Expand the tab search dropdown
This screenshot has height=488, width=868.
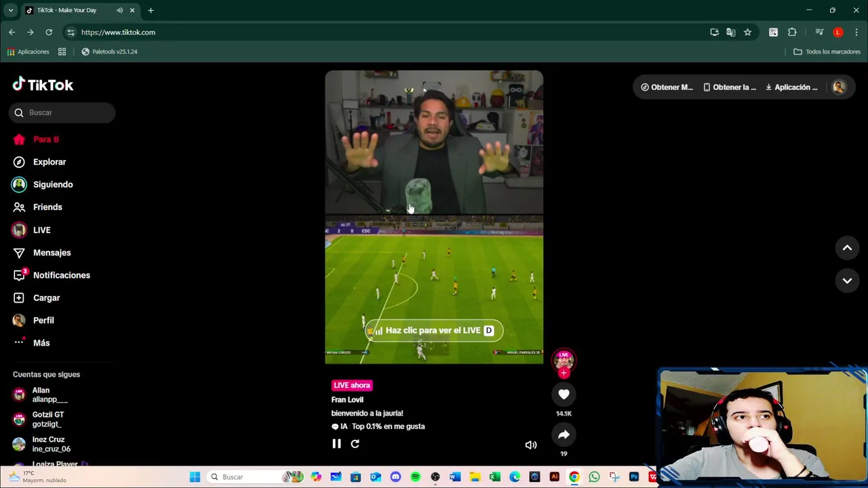[11, 10]
